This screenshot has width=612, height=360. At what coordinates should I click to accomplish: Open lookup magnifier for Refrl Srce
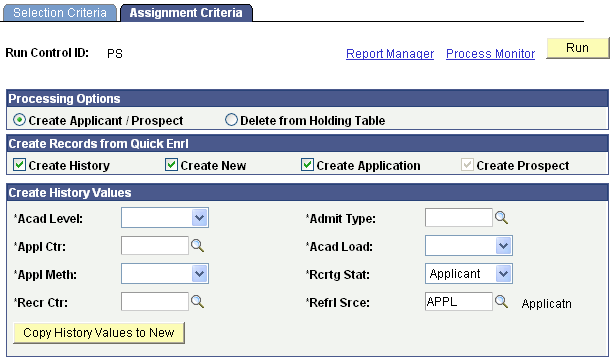coord(501,302)
